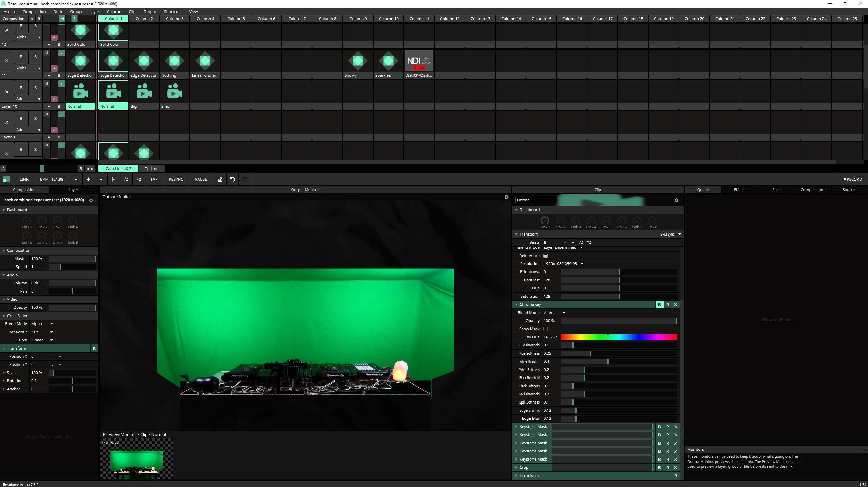The height and width of the screenshot is (487, 868).
Task: Click the metronome icon in transport bar
Action: tap(220, 179)
